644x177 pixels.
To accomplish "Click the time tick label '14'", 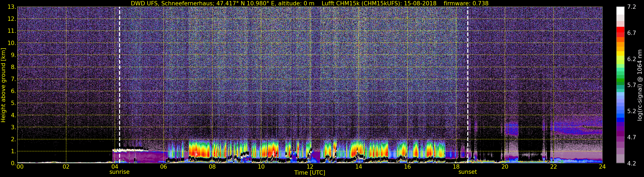I will pos(358,167).
